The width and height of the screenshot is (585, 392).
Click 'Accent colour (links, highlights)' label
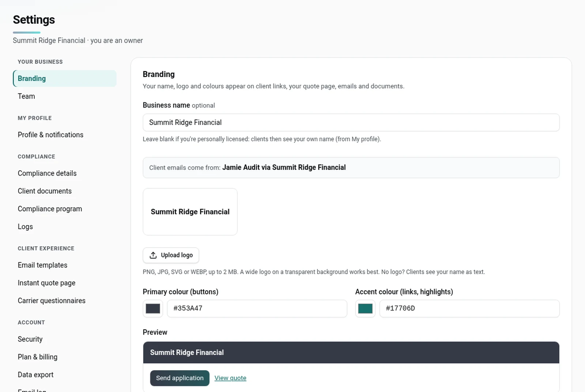pyautogui.click(x=404, y=292)
